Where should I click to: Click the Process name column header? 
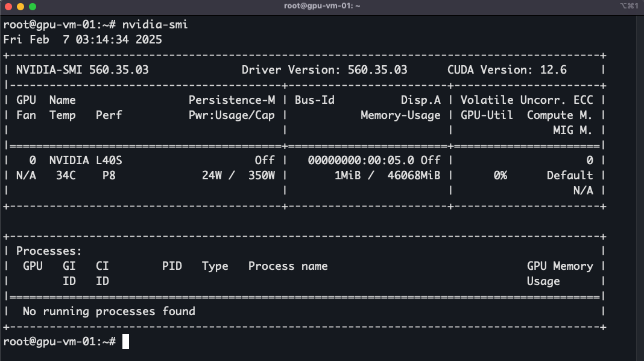point(288,266)
